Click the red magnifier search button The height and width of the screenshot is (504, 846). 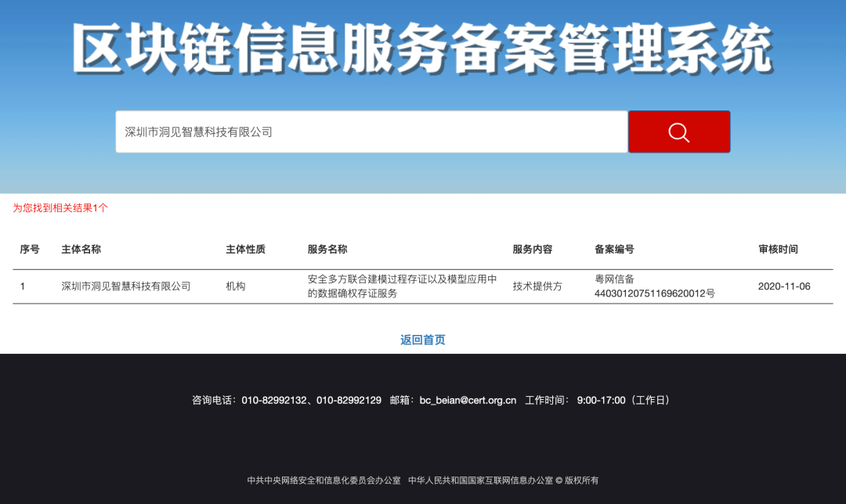pos(678,131)
